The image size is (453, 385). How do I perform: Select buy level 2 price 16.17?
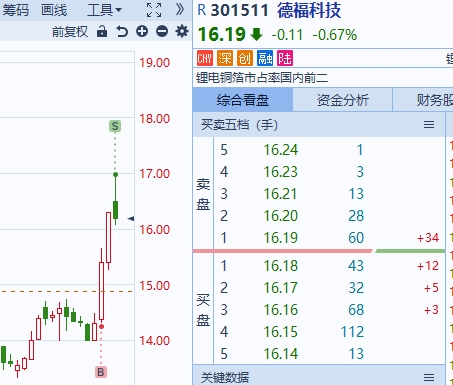[281, 288]
